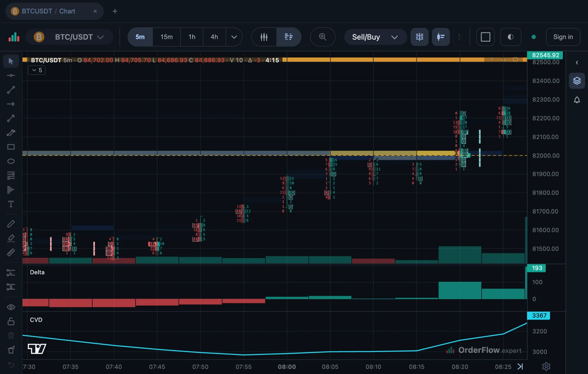Click the green connection status dot

pyautogui.click(x=534, y=37)
